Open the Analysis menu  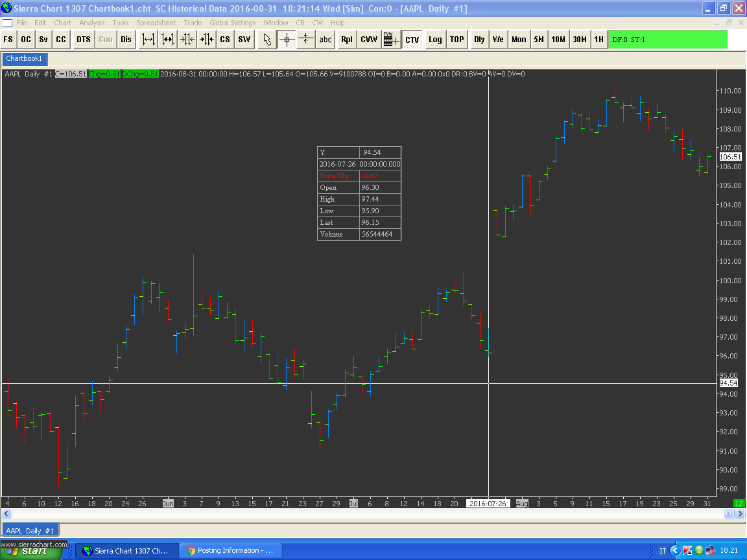coord(91,23)
